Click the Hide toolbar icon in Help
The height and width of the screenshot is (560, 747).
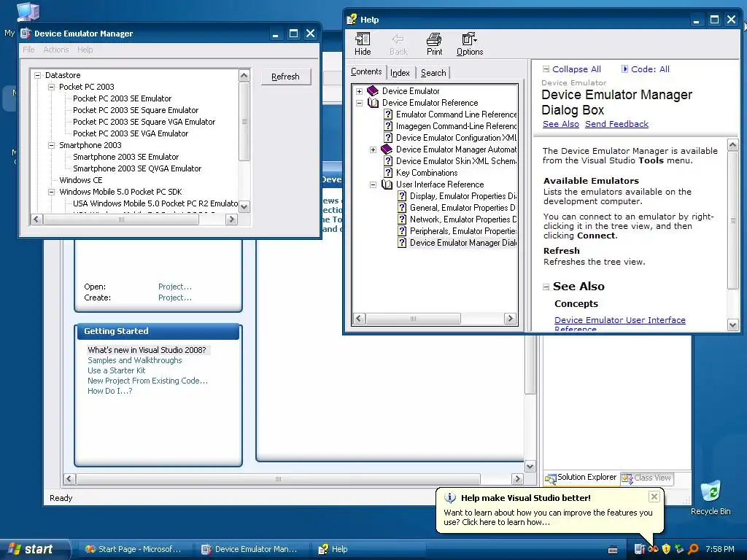[363, 39]
